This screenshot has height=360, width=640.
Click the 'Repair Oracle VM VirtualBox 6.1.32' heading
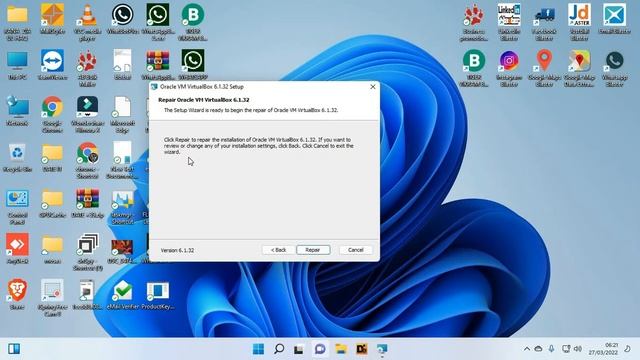click(x=204, y=100)
